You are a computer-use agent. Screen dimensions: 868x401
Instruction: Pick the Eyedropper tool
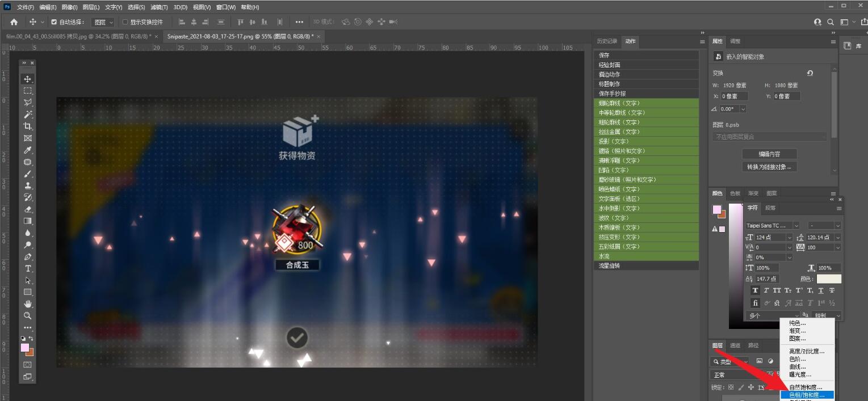[x=28, y=150]
